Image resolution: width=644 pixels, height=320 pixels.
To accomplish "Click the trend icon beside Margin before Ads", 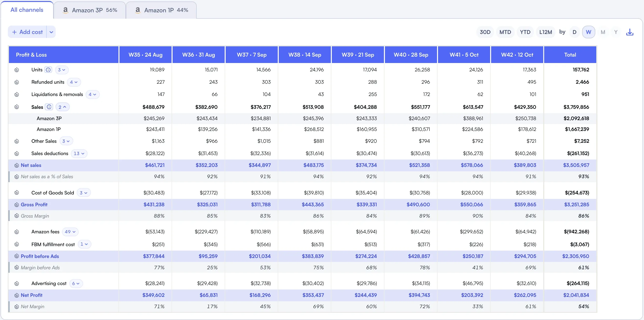I will coord(16,267).
